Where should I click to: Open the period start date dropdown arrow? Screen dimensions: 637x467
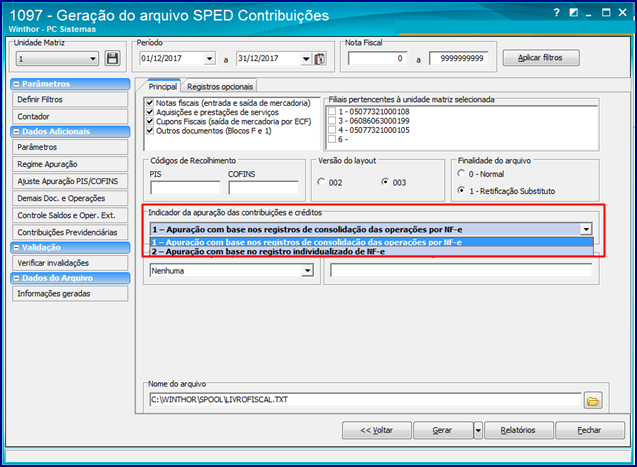(x=209, y=58)
